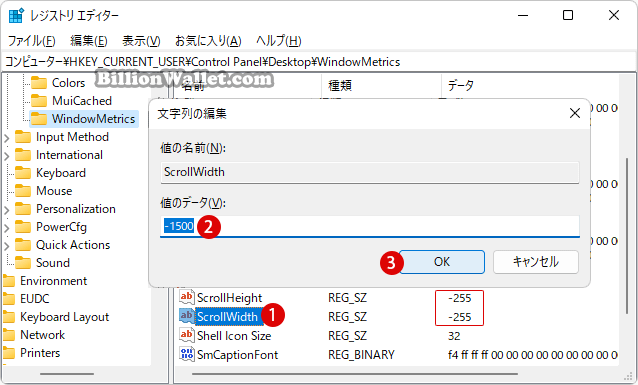Click the ScrollWidth string value icon
The width and height of the screenshot is (638, 385).
(187, 316)
